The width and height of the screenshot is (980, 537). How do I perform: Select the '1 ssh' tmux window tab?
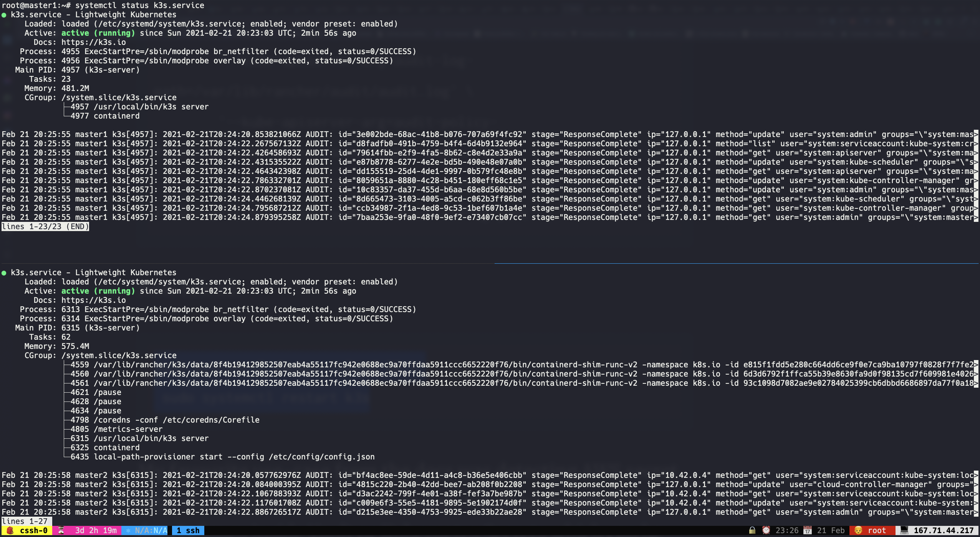tap(188, 530)
